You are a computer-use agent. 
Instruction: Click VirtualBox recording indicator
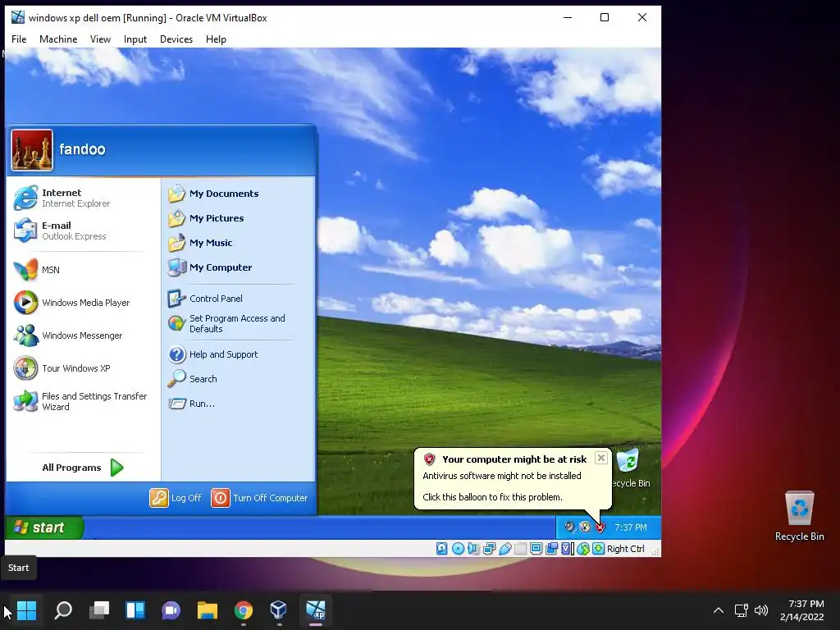click(x=551, y=549)
